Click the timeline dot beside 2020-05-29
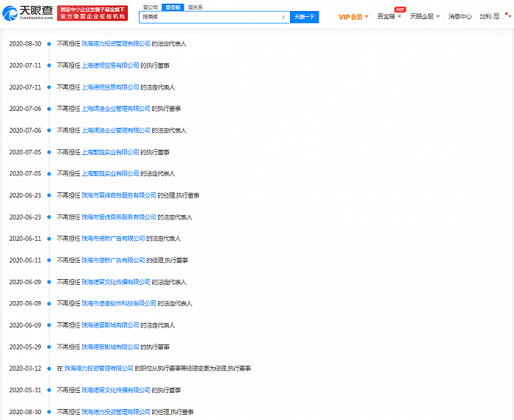The width and height of the screenshot is (514, 420). (49, 347)
